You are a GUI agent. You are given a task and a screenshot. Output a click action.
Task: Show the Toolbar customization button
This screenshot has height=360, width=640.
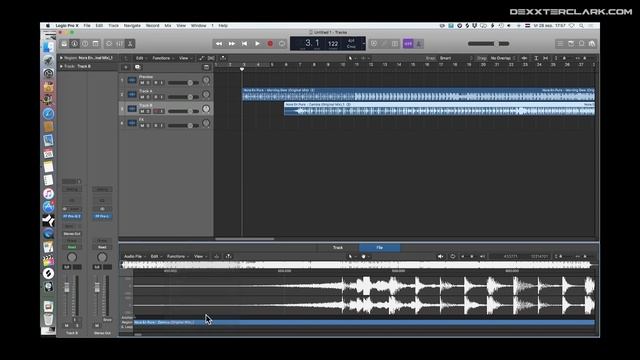(96, 44)
